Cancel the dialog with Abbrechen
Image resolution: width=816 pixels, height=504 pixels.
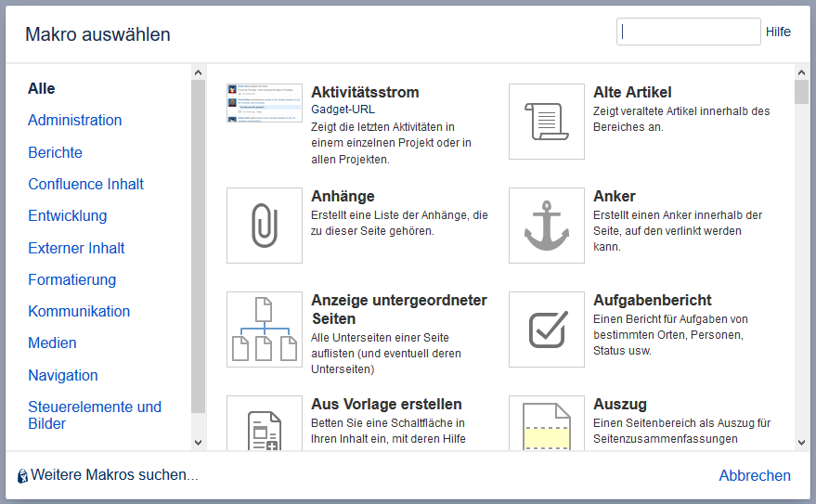(755, 475)
